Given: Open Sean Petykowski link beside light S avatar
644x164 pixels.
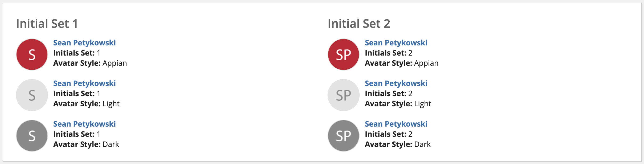Looking at the screenshot, I should (84, 83).
